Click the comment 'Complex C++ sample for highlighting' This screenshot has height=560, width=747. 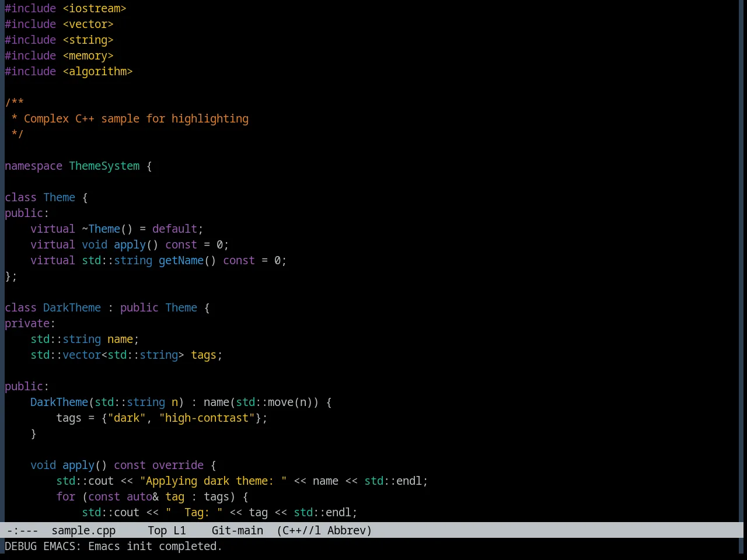click(x=136, y=118)
